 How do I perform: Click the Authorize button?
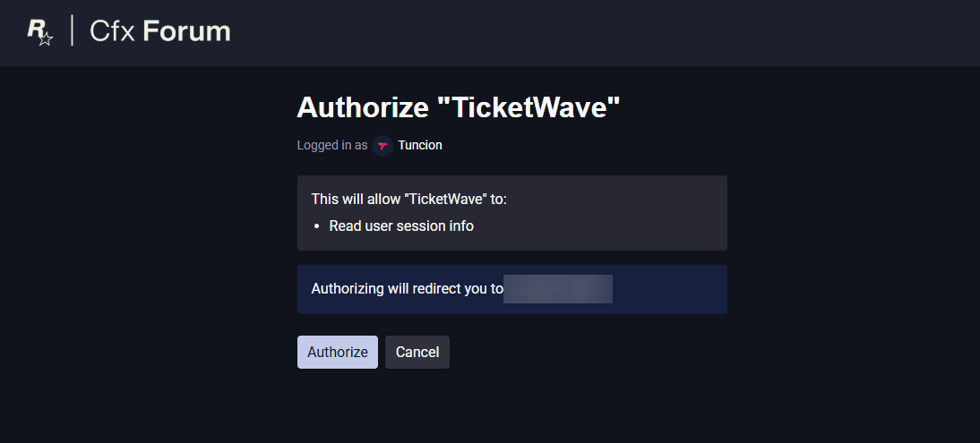coord(338,352)
